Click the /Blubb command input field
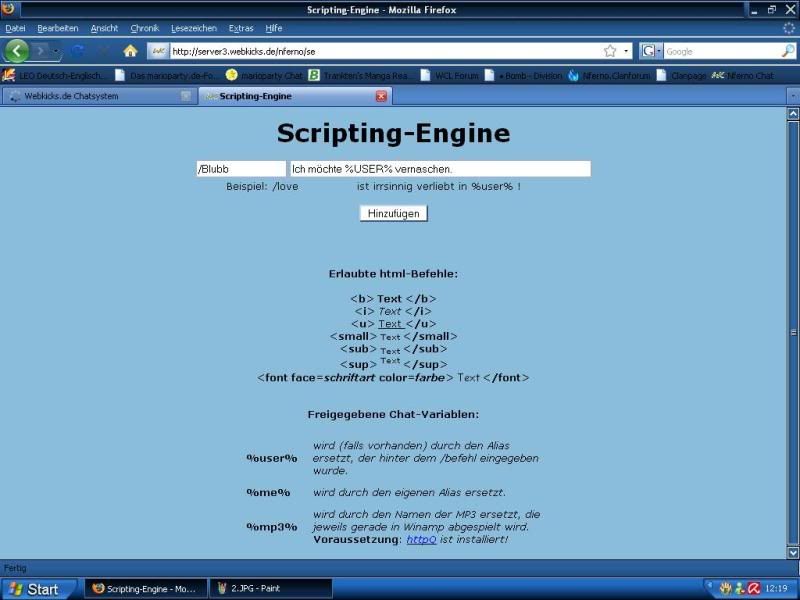 click(241, 169)
